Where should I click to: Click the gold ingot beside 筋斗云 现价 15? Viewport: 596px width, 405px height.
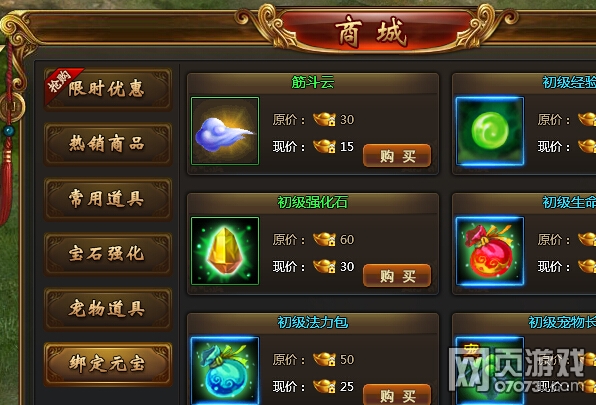pyautogui.click(x=324, y=147)
